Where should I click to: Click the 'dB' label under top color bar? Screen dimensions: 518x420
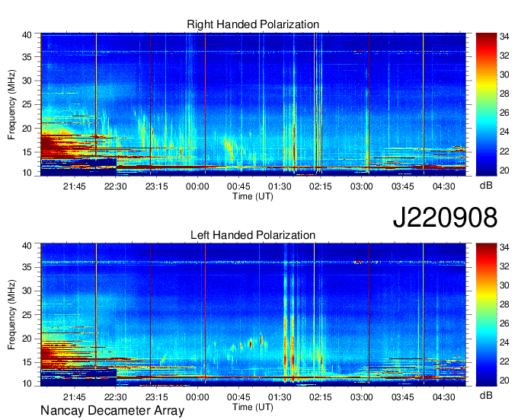coord(486,186)
